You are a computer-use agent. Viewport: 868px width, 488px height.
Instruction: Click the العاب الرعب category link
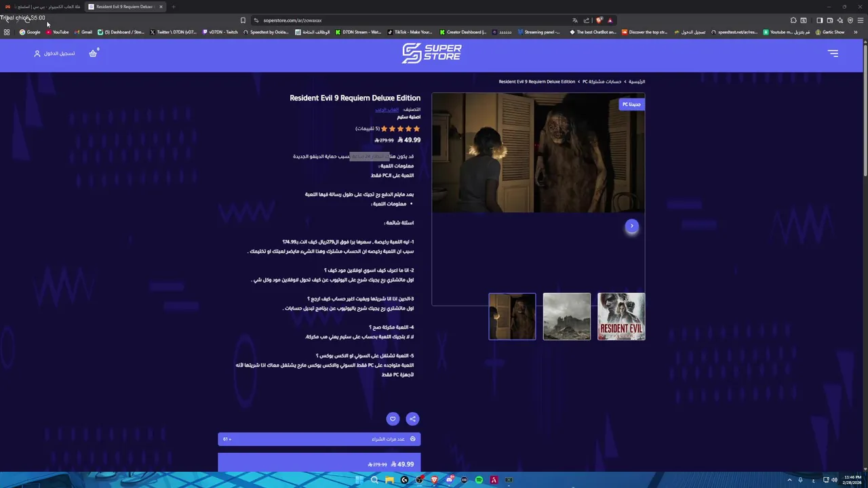click(387, 109)
